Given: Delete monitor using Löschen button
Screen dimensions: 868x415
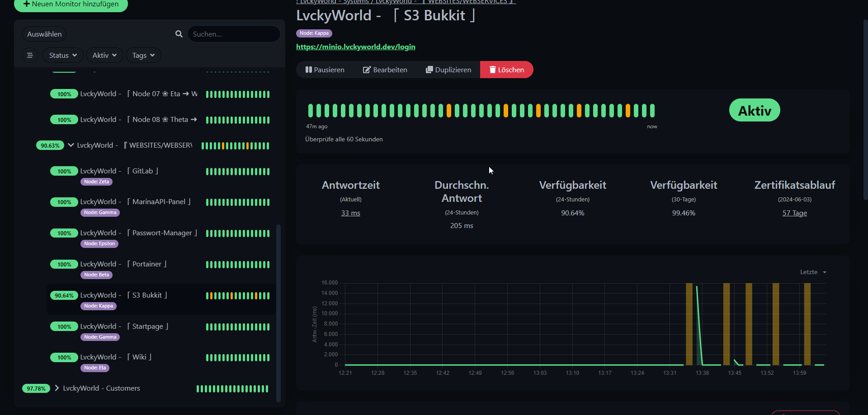Looking at the screenshot, I should point(506,70).
